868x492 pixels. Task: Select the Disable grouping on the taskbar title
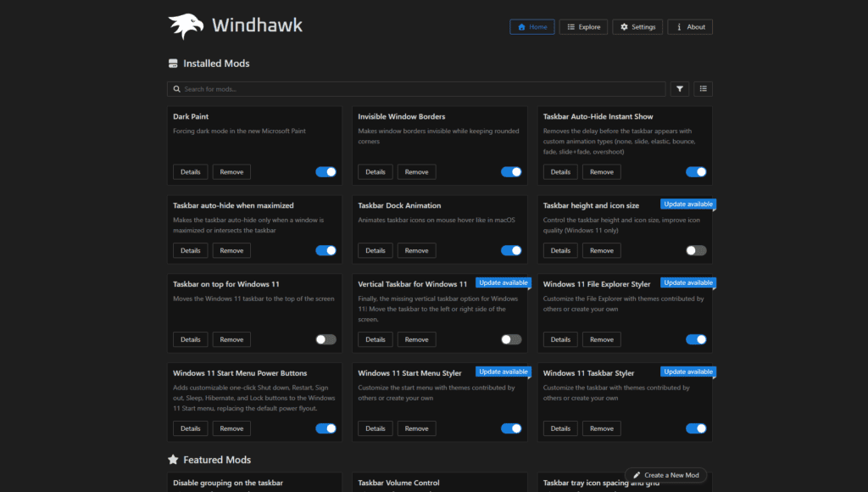coord(228,484)
